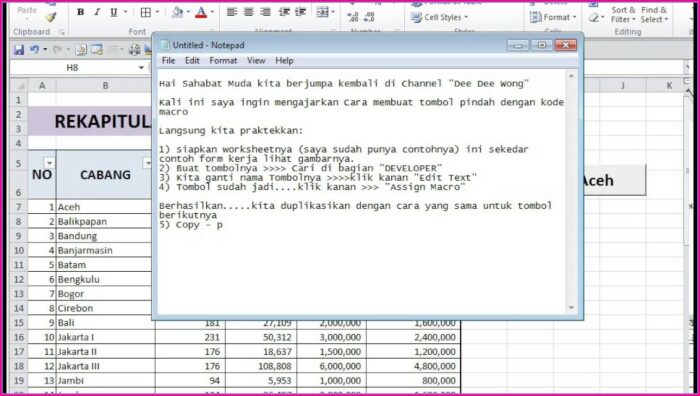The height and width of the screenshot is (396, 700).
Task: Click cell containing Bandung
Action: [105, 236]
